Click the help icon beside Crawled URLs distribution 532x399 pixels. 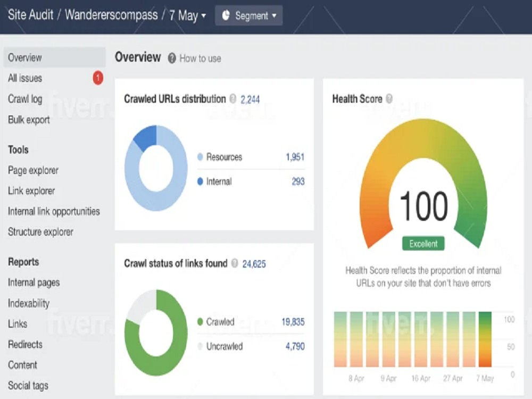[x=233, y=99]
